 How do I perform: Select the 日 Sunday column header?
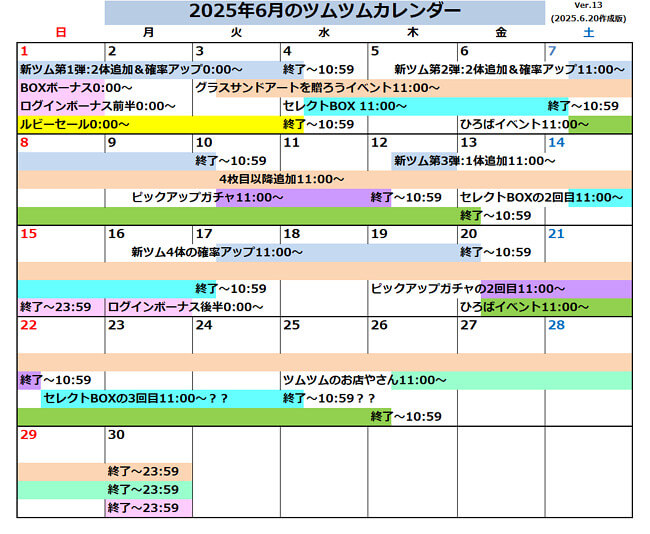(x=61, y=33)
